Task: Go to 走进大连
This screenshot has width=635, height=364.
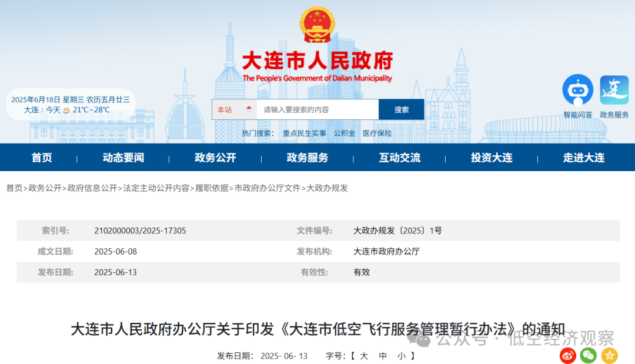Action: 583,157
